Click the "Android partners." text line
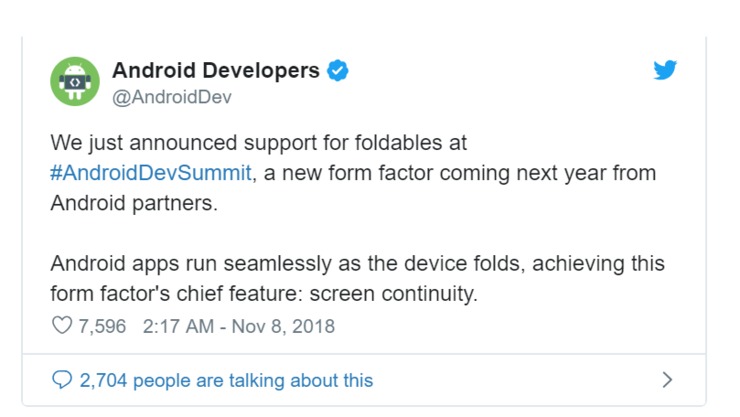Screen dimensions: 740x417 [134, 203]
